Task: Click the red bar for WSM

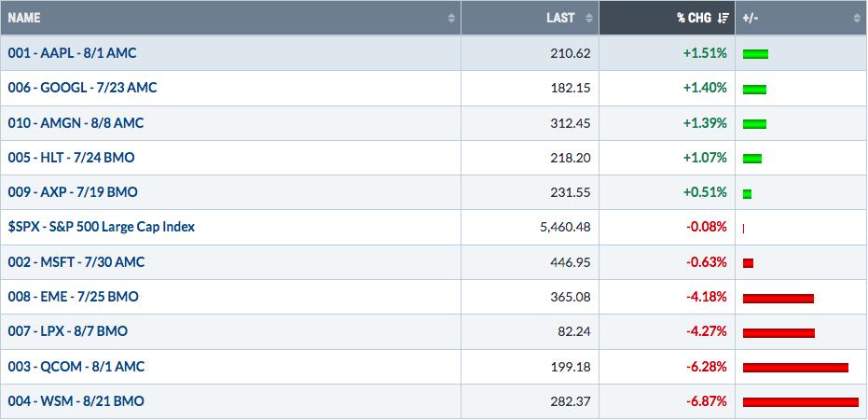Action: tap(801, 402)
